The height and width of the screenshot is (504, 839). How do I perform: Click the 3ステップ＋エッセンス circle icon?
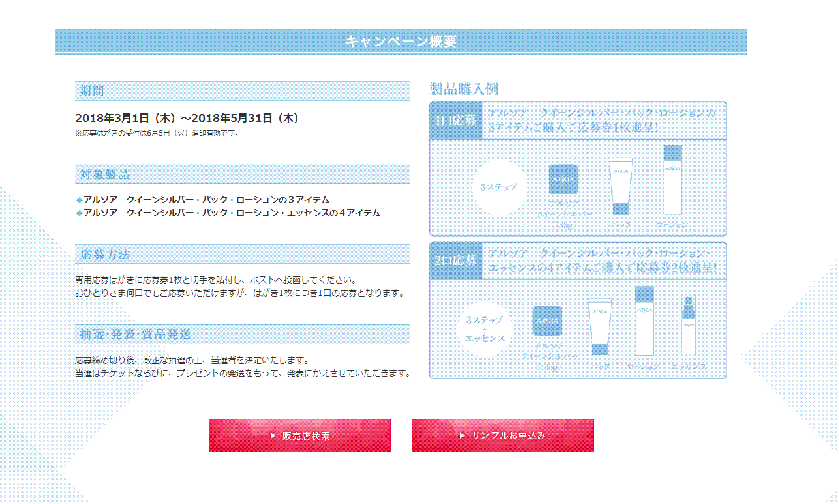tap(485, 329)
